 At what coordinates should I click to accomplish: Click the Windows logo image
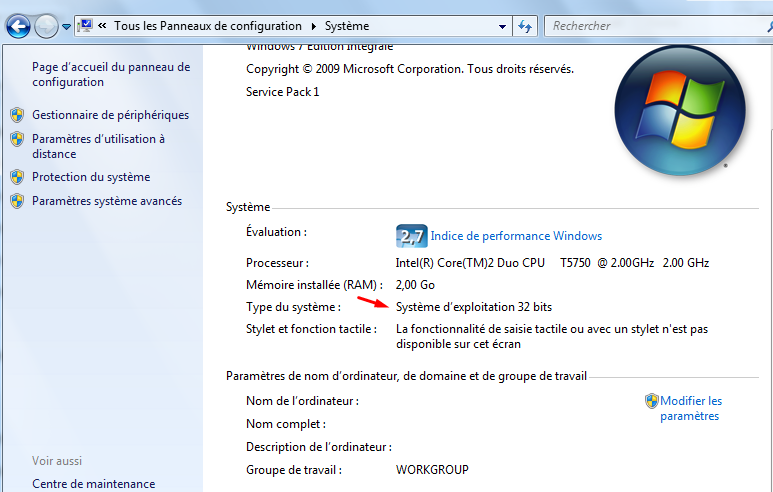[680, 111]
